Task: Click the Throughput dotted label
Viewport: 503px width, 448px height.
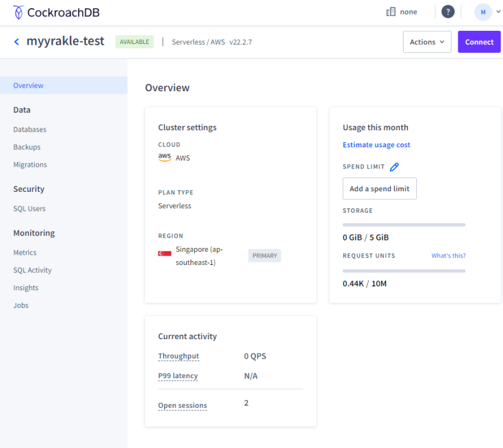Action: point(179,356)
